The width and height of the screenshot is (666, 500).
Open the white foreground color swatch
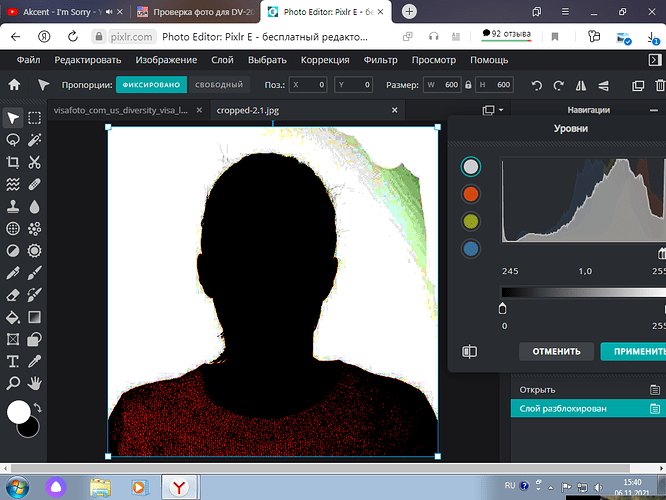point(19,412)
